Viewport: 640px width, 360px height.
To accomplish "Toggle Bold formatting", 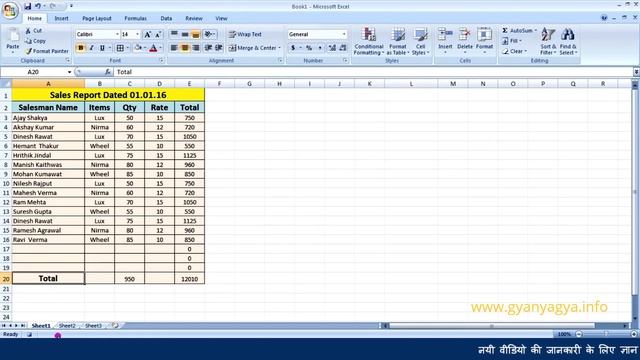I will pos(80,48).
